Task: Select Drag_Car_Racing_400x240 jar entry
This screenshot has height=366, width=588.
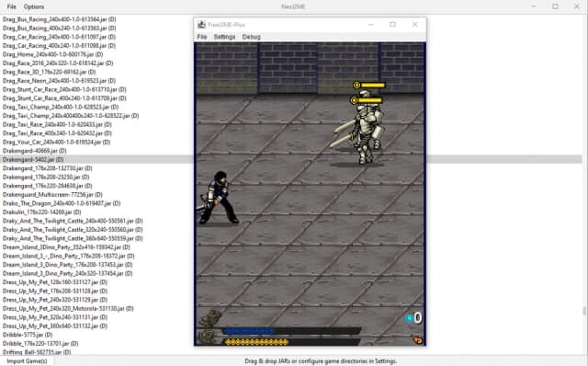Action: coord(59,45)
